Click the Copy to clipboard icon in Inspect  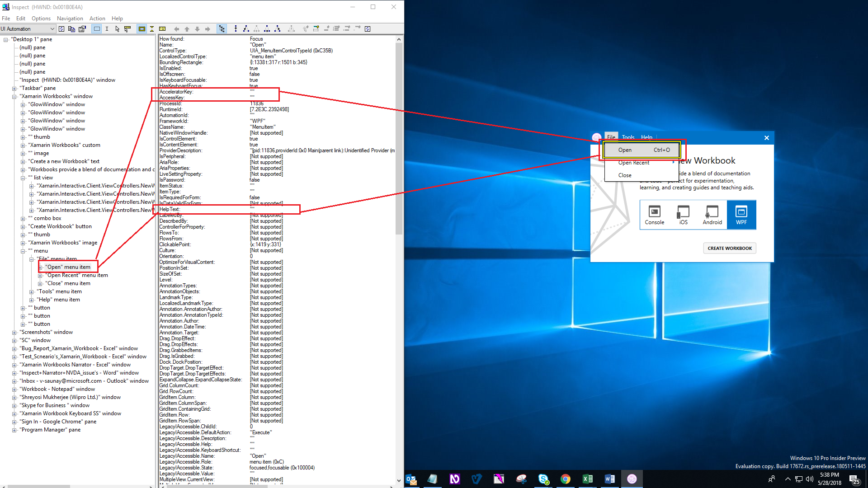pyautogui.click(x=71, y=28)
